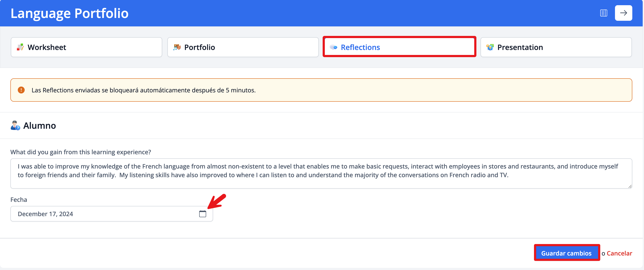
Task: Click the Fecha field label
Action: (19, 199)
